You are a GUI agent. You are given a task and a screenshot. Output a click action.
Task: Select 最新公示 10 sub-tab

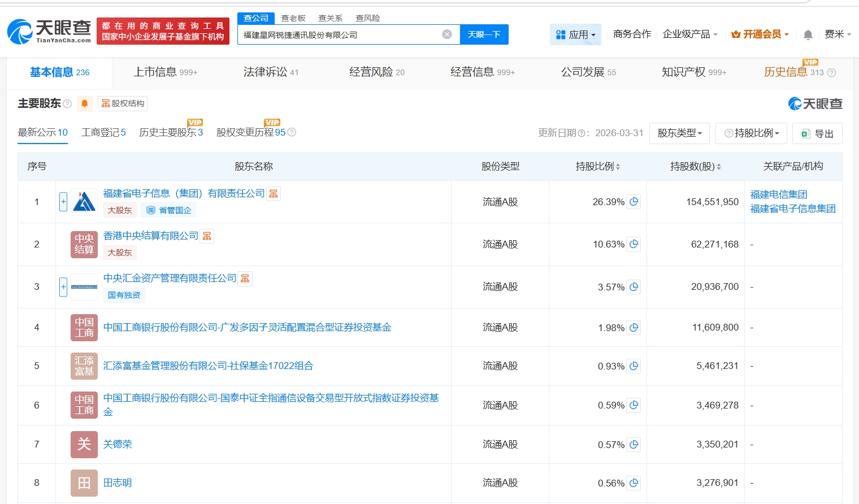coord(42,133)
